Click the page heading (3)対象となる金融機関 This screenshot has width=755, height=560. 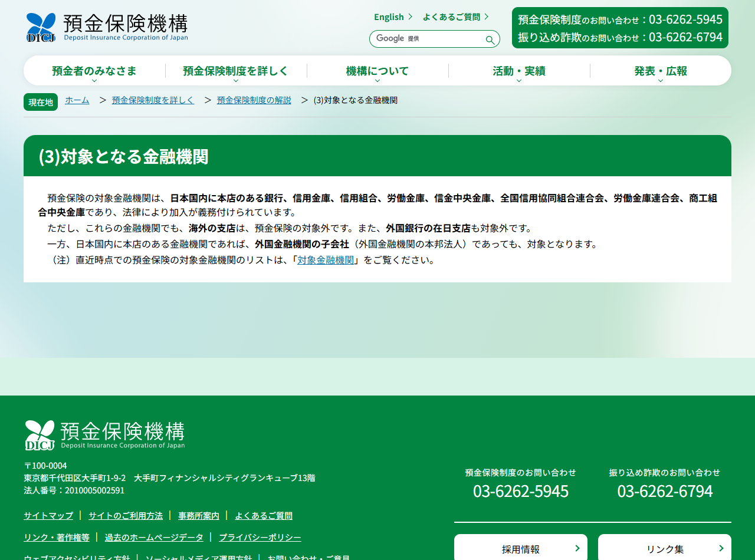[x=123, y=157]
